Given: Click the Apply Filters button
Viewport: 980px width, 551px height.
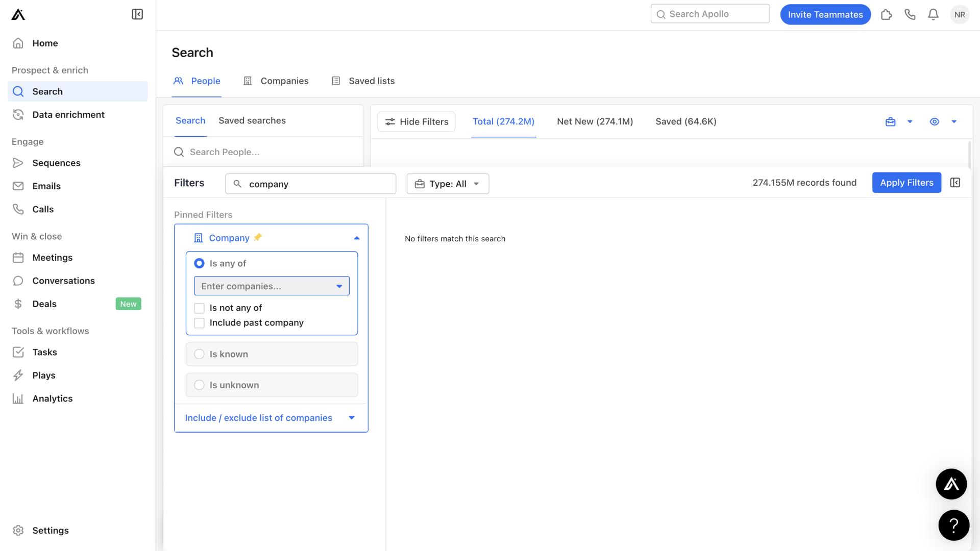Looking at the screenshot, I should [906, 182].
